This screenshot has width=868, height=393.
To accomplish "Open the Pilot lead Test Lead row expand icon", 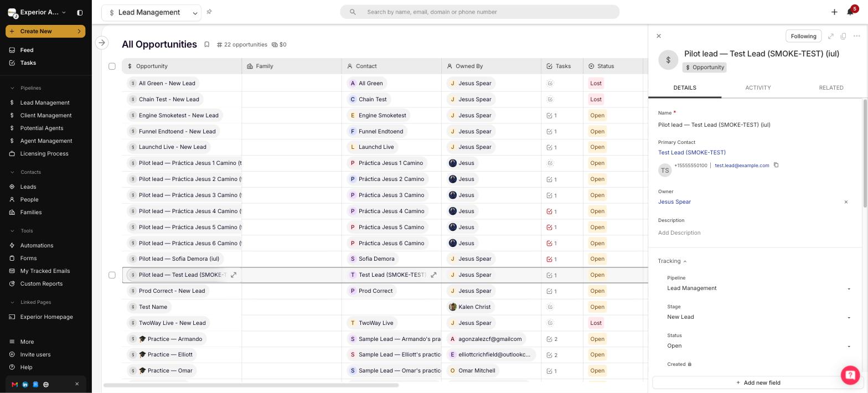I will [x=234, y=275].
